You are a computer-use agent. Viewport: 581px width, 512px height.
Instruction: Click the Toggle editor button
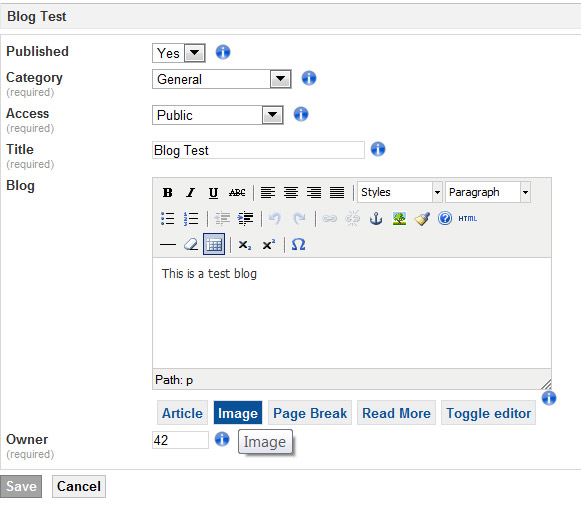click(488, 413)
